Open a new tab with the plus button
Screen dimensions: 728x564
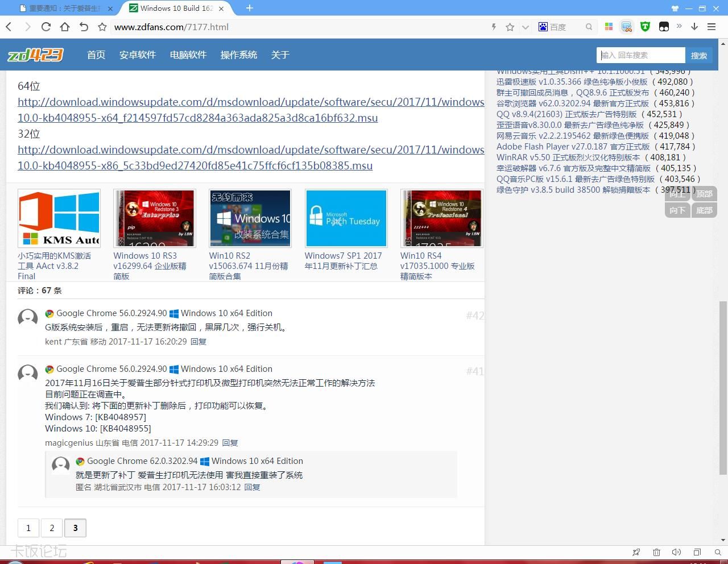click(249, 8)
